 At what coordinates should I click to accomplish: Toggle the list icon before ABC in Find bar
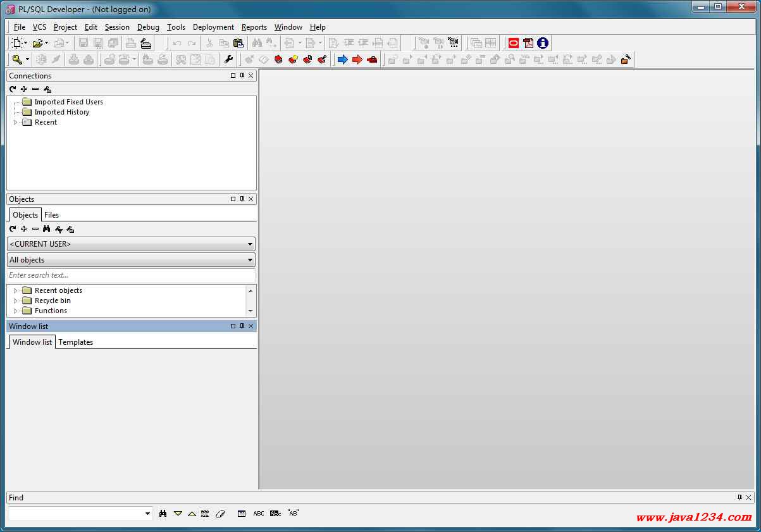tap(242, 514)
